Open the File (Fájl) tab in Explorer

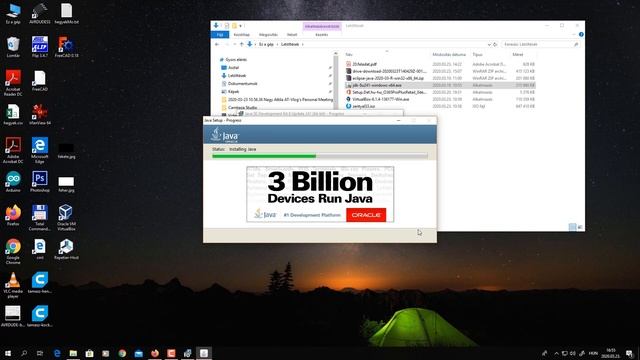coord(220,35)
